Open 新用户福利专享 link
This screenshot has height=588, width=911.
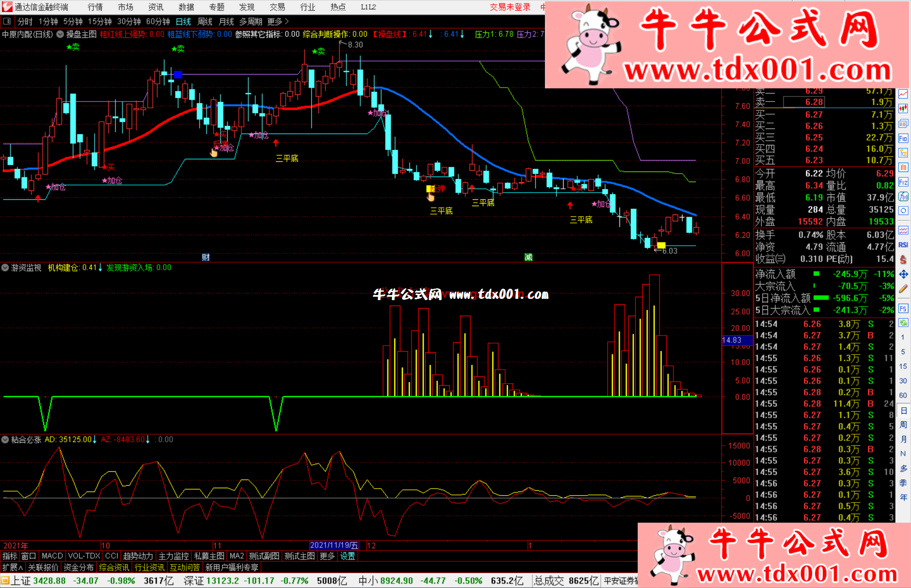click(x=232, y=567)
